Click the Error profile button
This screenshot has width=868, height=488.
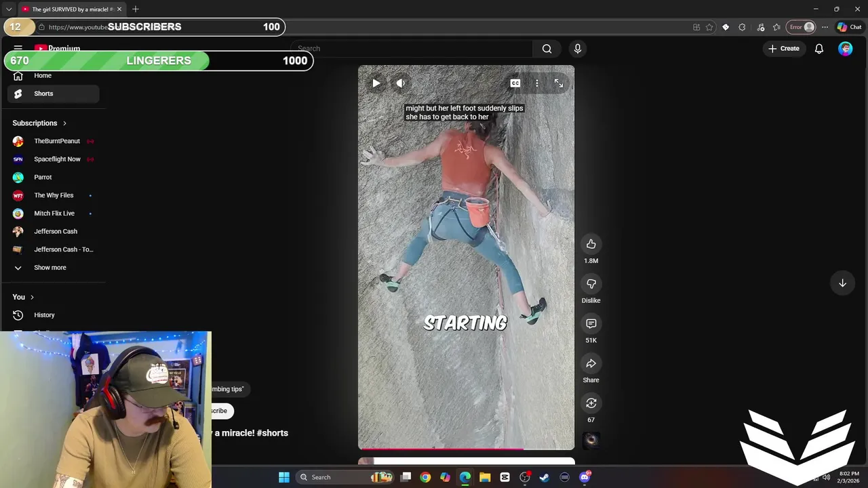coord(801,27)
